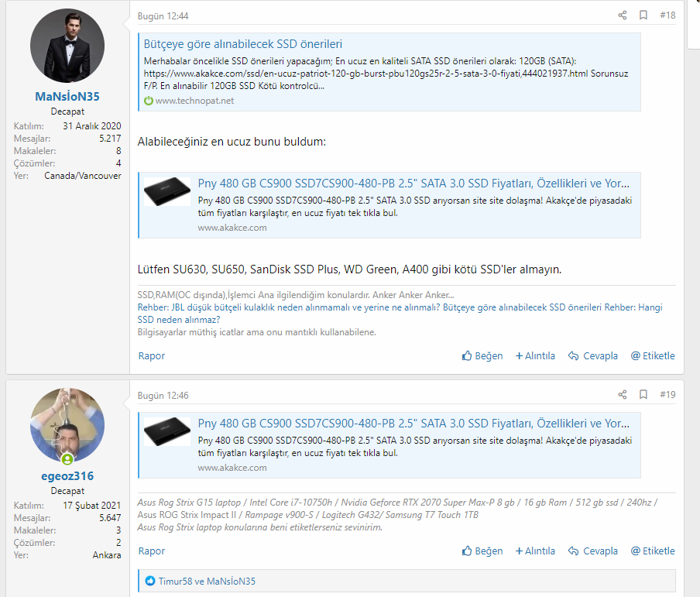Screen dimensions: 700x597
Task: Open MaNsİoN35 username profile link
Action: click(x=67, y=97)
